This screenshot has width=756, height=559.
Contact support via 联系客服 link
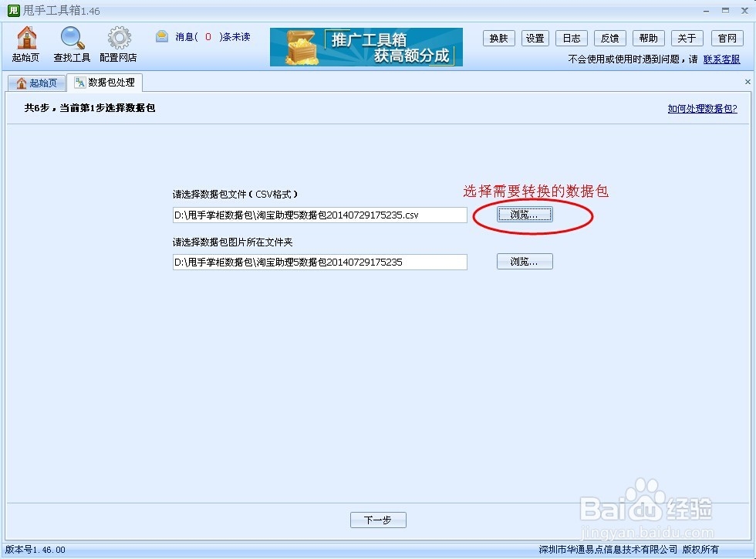point(722,59)
